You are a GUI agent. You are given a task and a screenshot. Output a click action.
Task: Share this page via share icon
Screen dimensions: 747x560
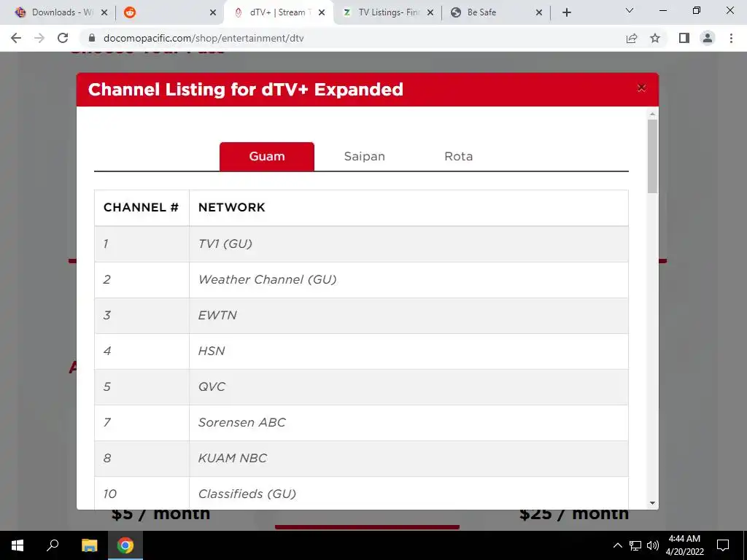tap(632, 38)
